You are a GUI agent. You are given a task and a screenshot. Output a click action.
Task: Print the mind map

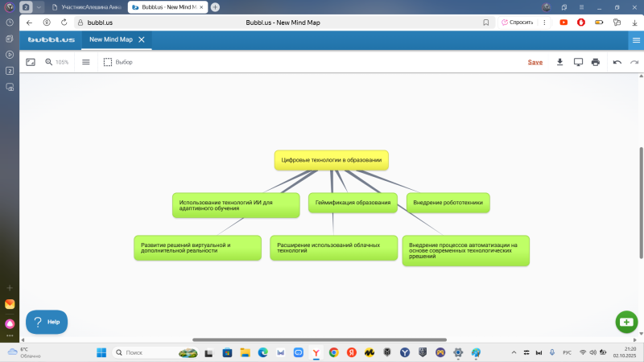pyautogui.click(x=596, y=62)
